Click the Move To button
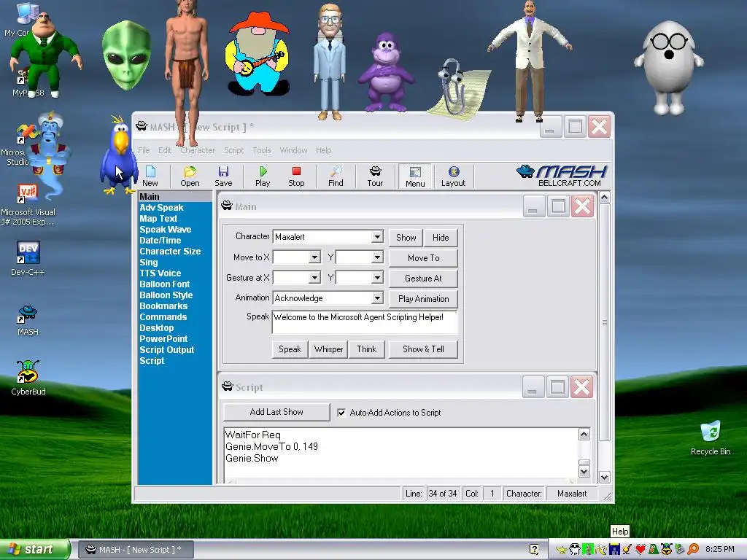 424,257
